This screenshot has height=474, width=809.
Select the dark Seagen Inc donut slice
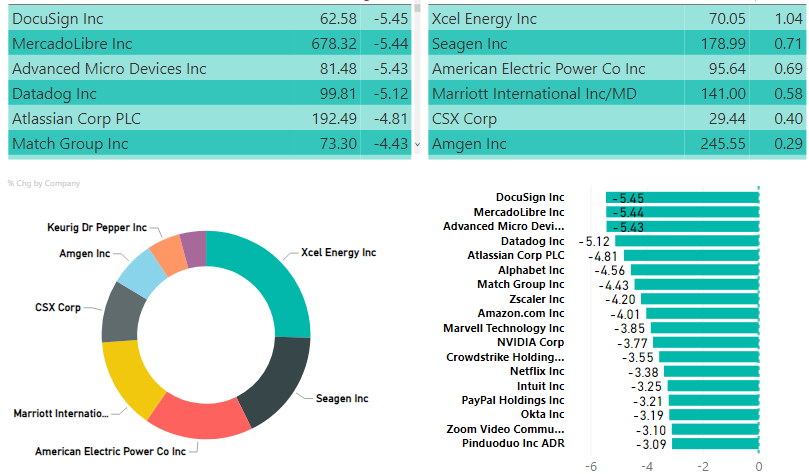279,379
